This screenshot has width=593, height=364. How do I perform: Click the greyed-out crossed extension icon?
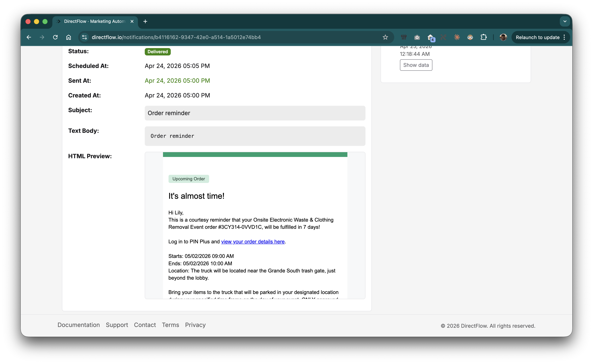coord(443,37)
